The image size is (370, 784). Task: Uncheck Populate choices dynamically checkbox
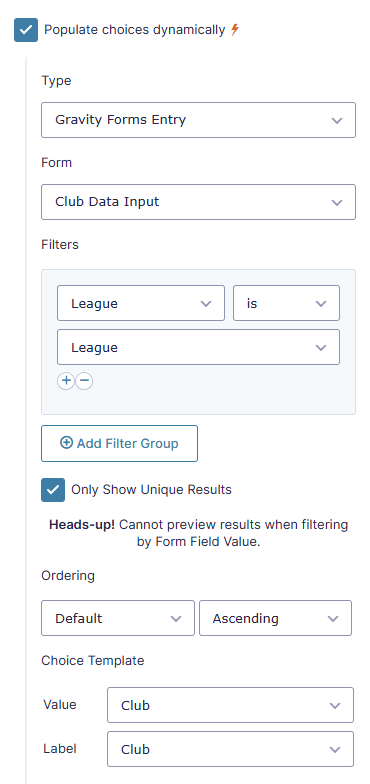tap(26, 30)
